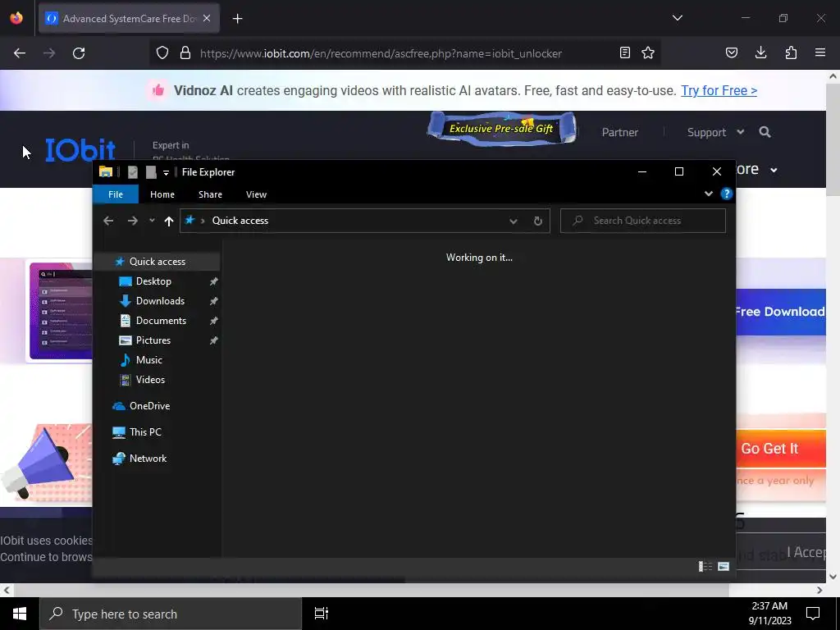840x630 pixels.
Task: Switch to large icons view
Action: (724, 566)
